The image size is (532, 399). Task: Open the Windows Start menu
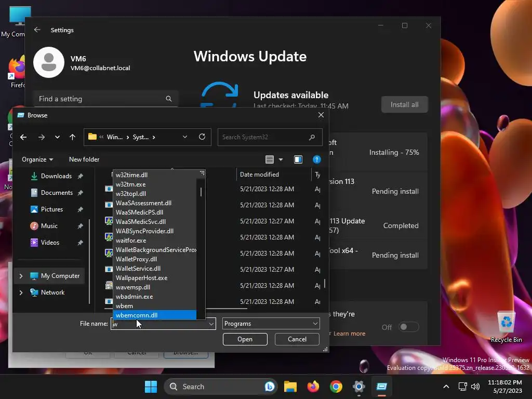point(151,387)
